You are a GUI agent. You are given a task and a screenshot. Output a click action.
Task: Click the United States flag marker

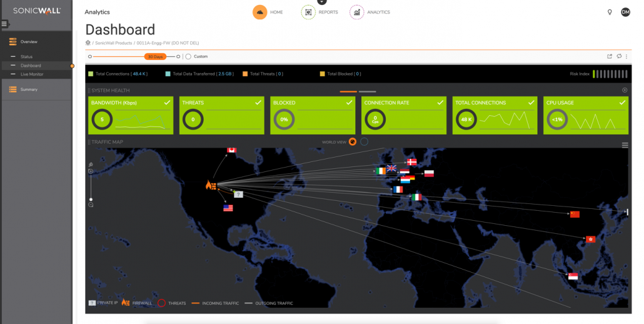click(228, 208)
